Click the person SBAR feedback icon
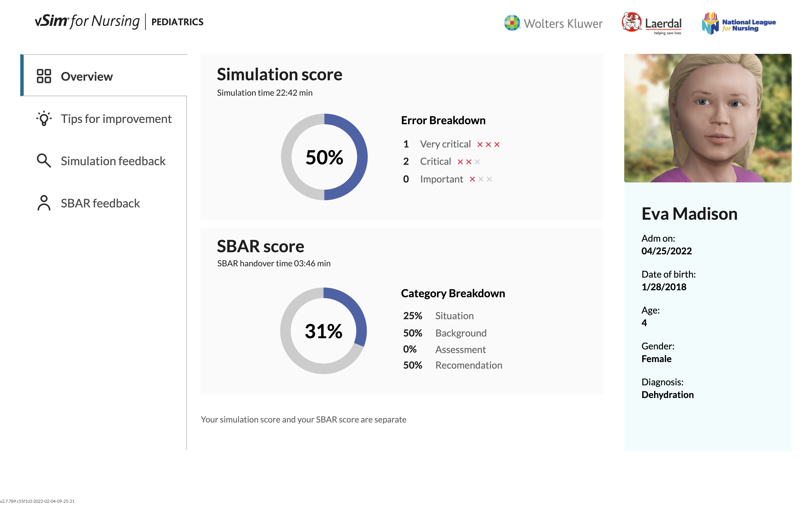 (44, 203)
